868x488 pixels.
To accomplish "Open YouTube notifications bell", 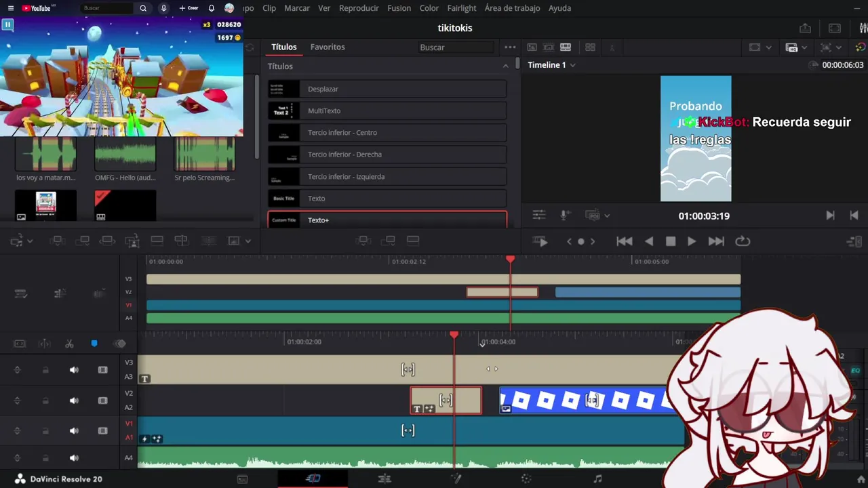I will click(212, 8).
